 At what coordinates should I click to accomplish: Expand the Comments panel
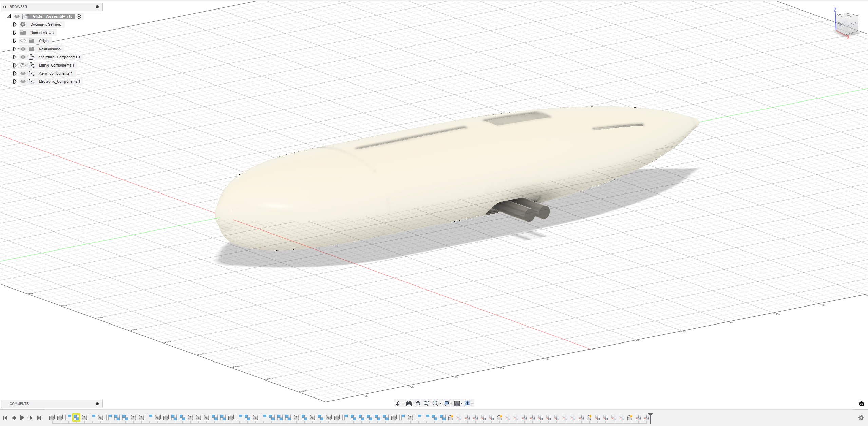(97, 404)
